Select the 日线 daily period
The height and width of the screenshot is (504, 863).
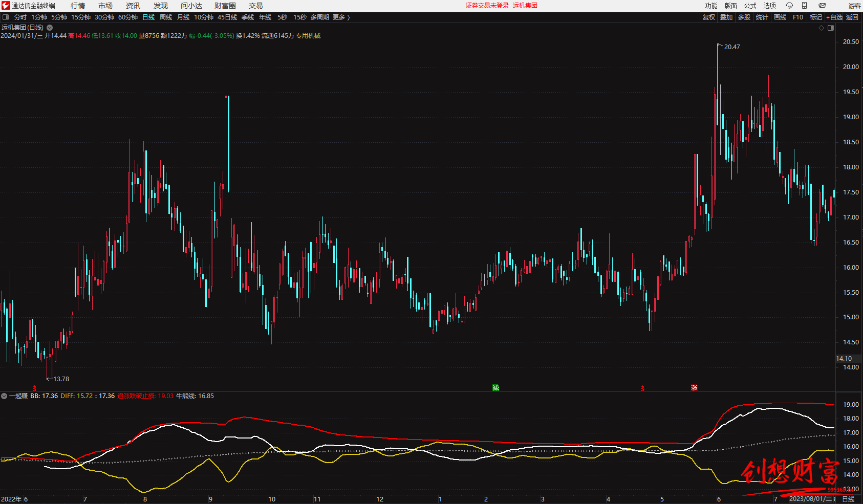click(148, 17)
